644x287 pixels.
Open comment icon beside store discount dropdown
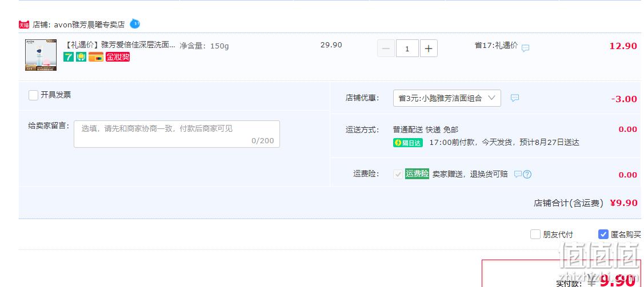(x=515, y=98)
